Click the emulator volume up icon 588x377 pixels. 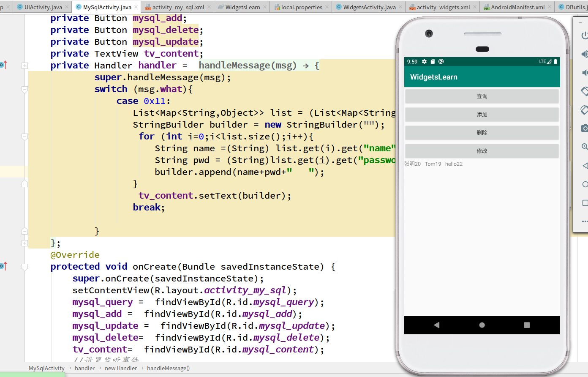coord(585,54)
